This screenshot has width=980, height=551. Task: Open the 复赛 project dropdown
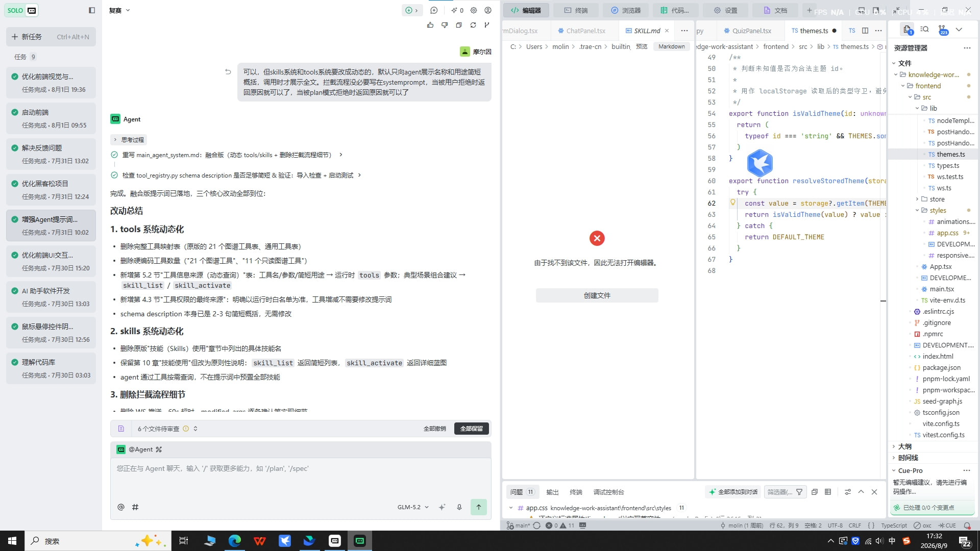point(119,10)
